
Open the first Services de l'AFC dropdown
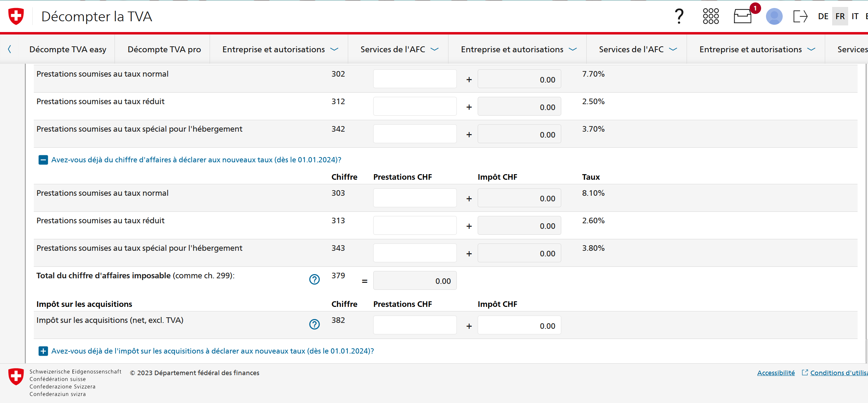click(x=399, y=49)
